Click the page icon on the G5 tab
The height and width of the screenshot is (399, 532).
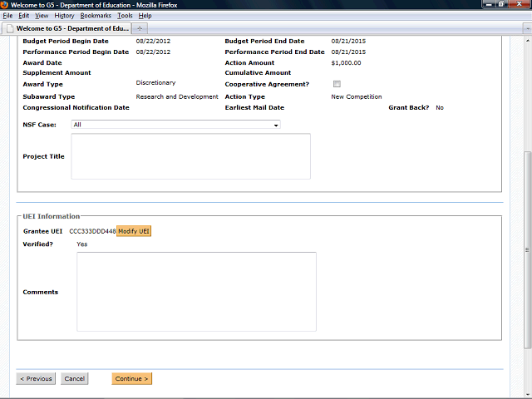point(9,27)
